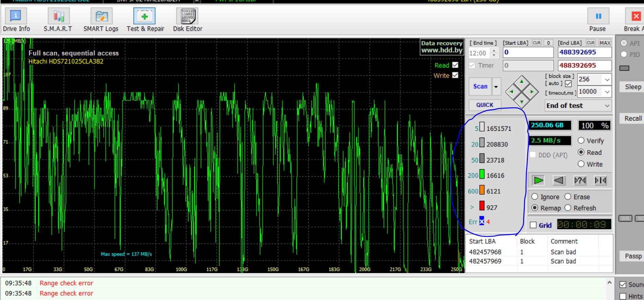Click the Scan button
This screenshot has width=644, height=300.
click(x=480, y=87)
